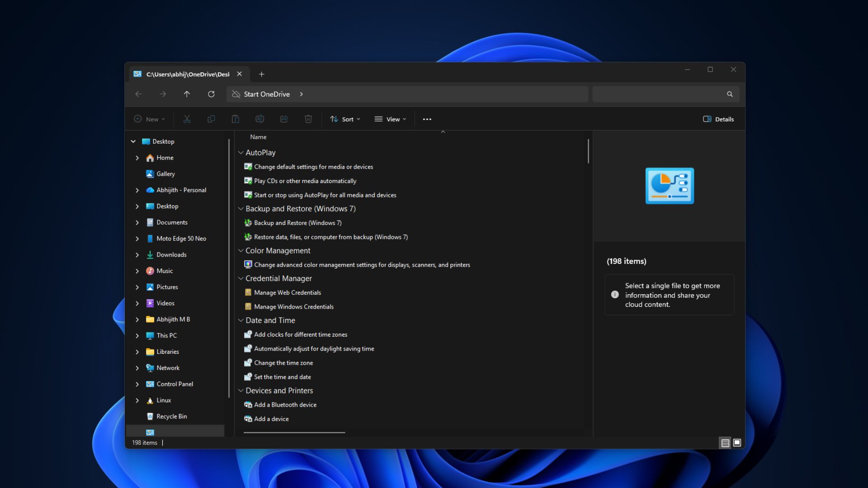Open Manage Windows Credentials
868x488 pixels.
pyautogui.click(x=294, y=307)
